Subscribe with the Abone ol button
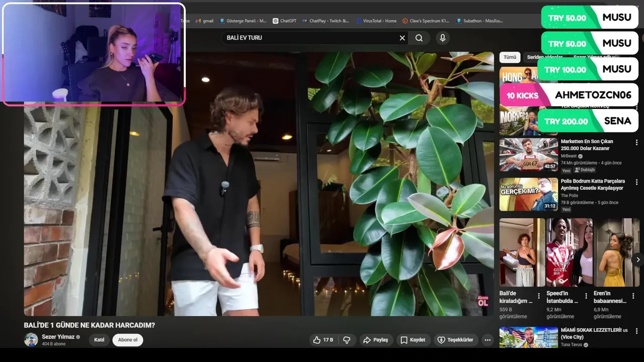 click(x=128, y=340)
